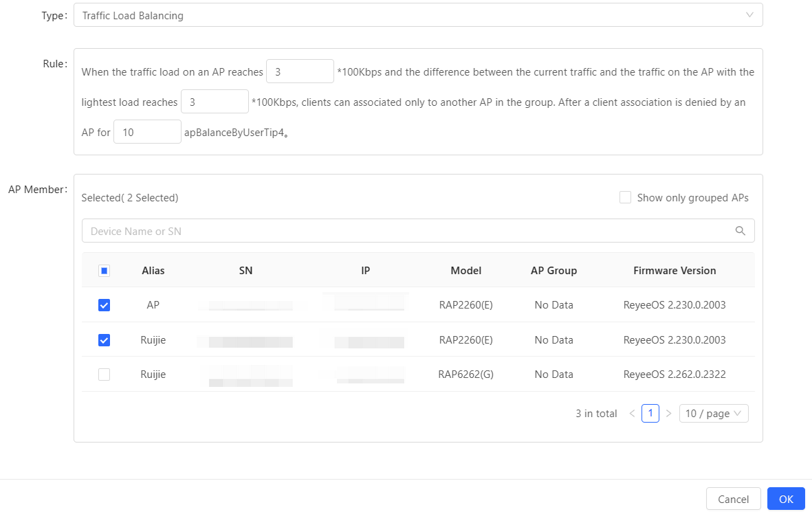
Task: Click the association denial count field
Action: pyautogui.click(x=147, y=132)
